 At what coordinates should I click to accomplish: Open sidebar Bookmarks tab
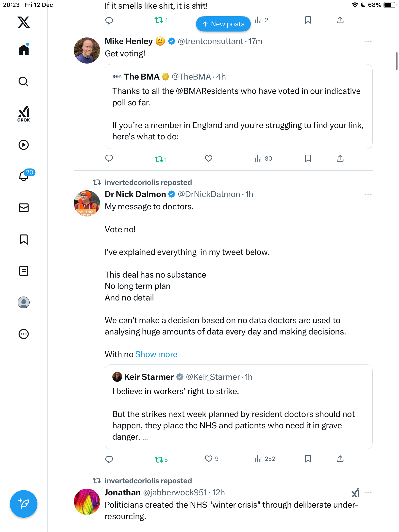click(24, 239)
